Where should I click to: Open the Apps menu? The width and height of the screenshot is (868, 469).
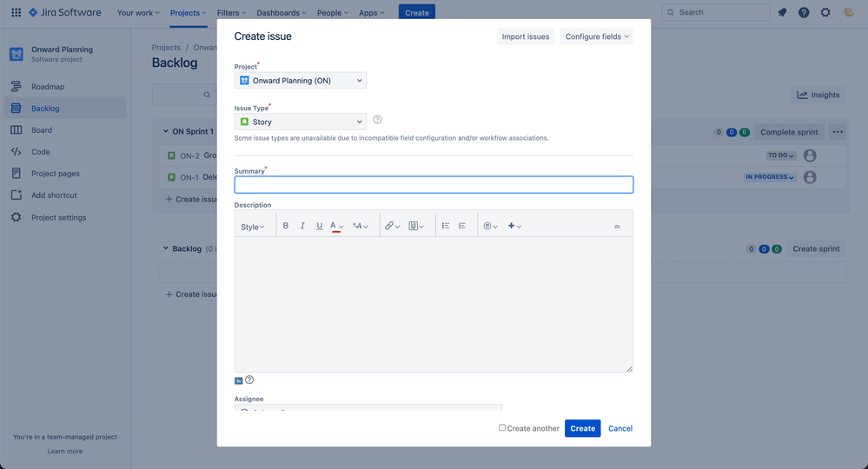pos(372,13)
